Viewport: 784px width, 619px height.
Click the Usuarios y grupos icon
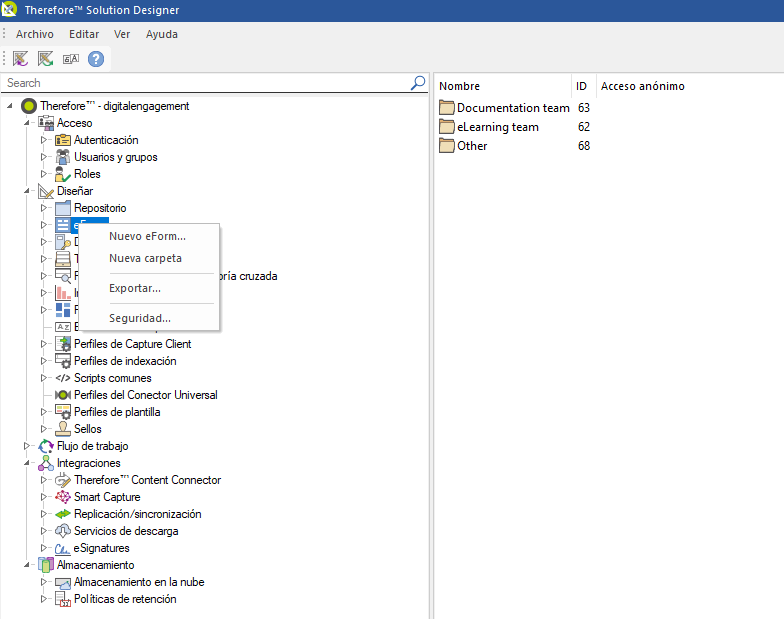[63, 157]
